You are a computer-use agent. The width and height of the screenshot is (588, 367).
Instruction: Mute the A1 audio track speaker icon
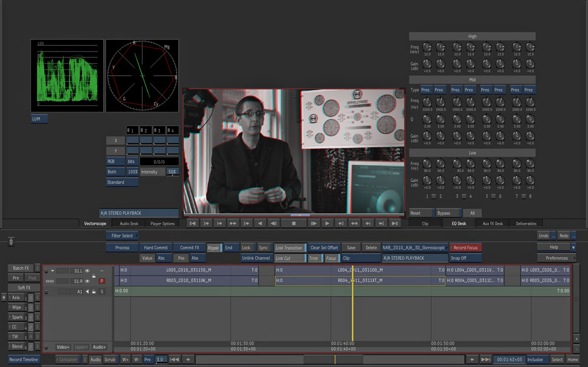click(x=87, y=292)
